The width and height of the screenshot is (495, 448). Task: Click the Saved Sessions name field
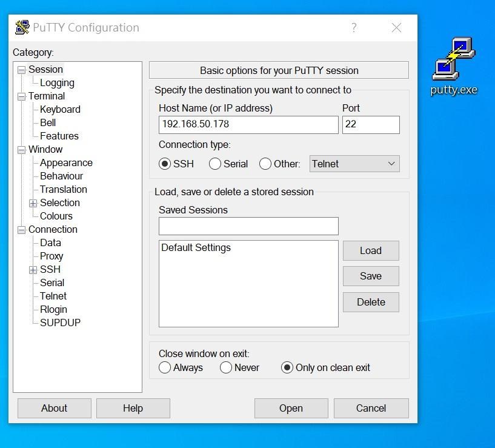coord(248,226)
